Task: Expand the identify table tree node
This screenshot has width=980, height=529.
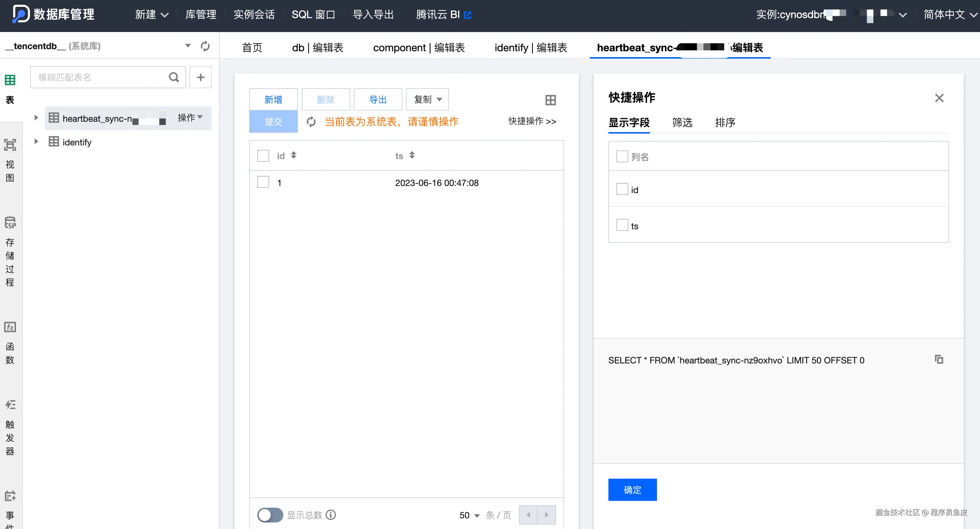Action: pyautogui.click(x=36, y=142)
